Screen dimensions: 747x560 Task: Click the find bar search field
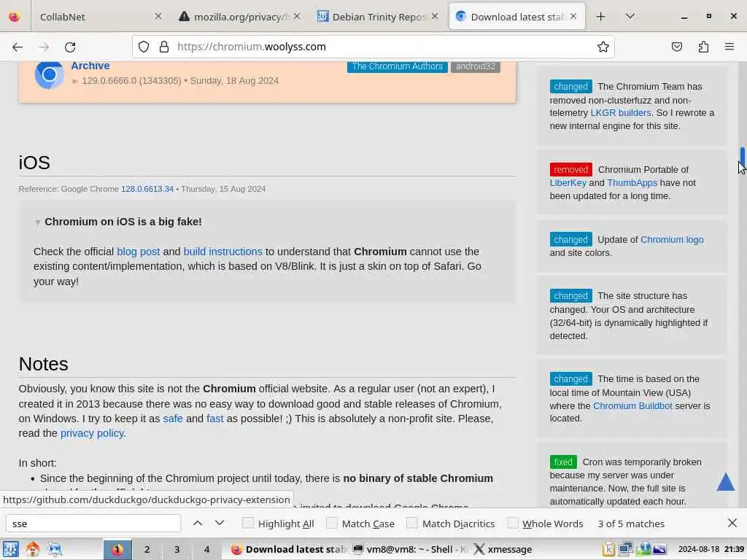tap(93, 524)
